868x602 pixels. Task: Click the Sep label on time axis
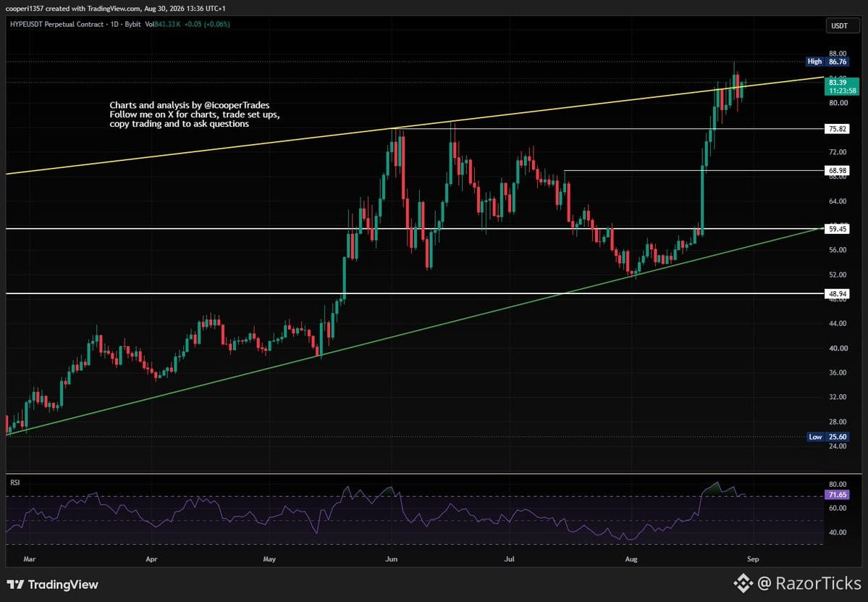point(753,559)
